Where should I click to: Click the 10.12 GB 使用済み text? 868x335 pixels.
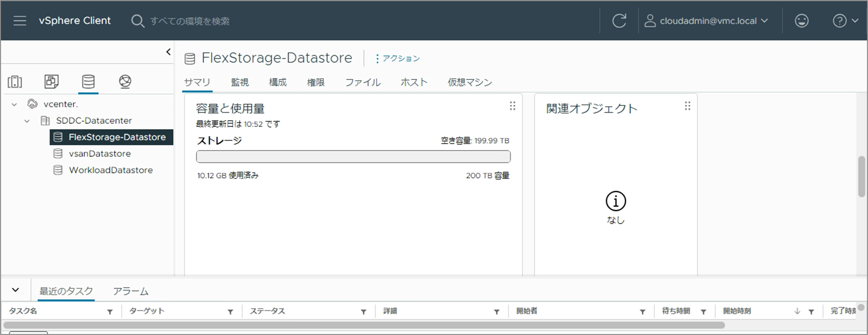(x=228, y=176)
